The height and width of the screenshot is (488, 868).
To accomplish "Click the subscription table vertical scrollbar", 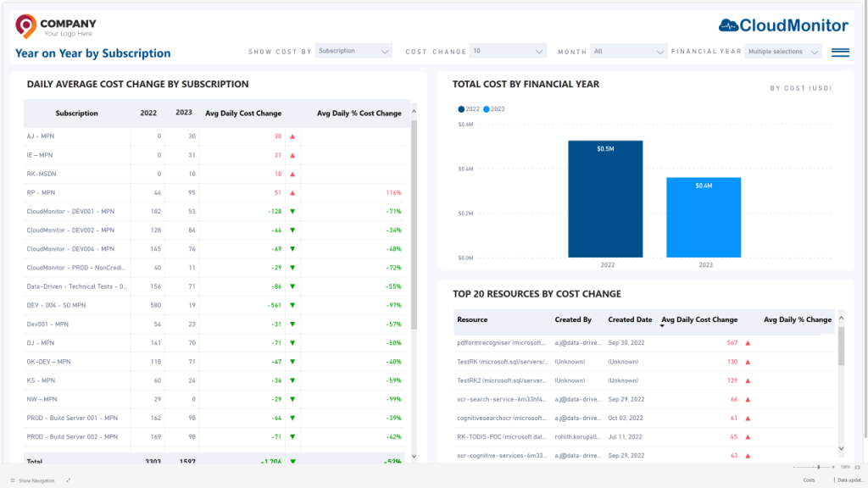I will 414,225.
